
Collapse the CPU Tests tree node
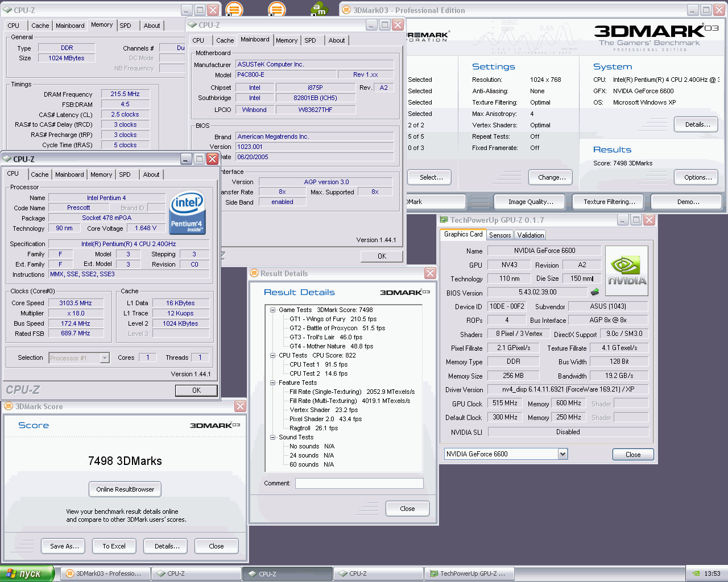(272, 355)
